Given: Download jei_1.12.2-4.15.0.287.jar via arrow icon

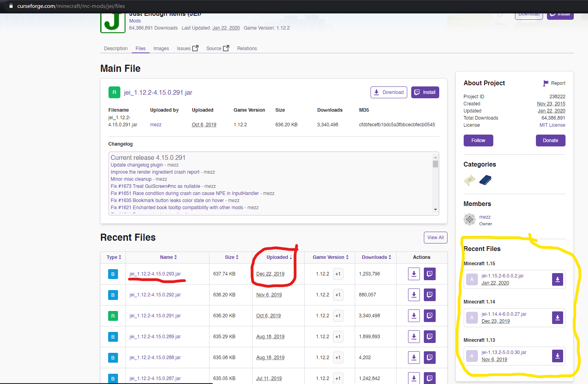Looking at the screenshot, I should [x=414, y=378].
